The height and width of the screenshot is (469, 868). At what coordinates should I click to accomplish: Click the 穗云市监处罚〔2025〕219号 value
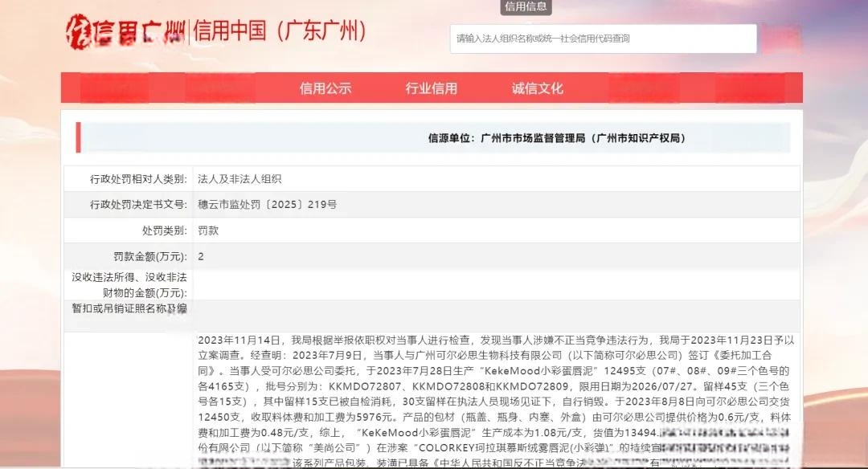(x=268, y=205)
